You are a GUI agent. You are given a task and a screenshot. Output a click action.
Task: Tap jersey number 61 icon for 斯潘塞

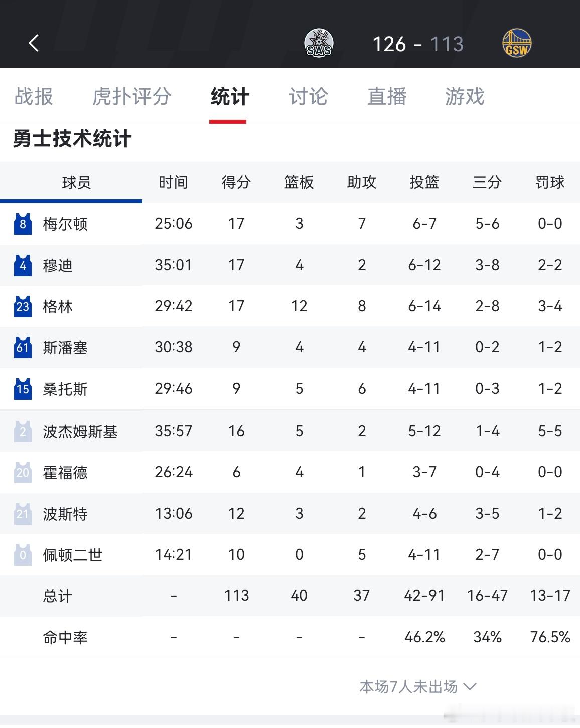coord(23,347)
